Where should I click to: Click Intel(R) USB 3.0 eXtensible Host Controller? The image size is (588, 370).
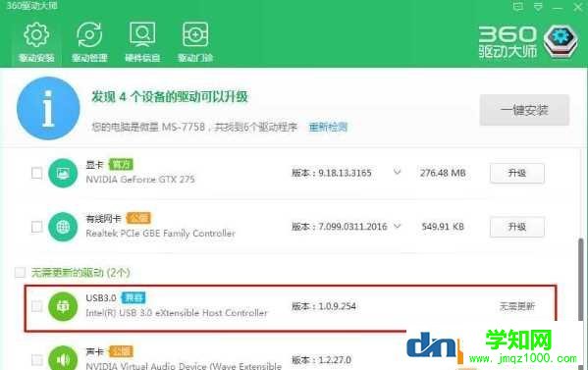click(177, 313)
